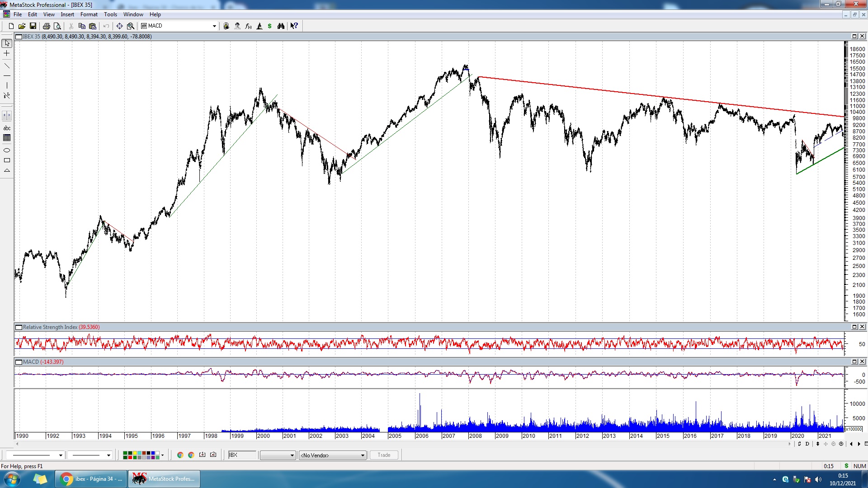
Task: Click the binoculars Explorer icon
Action: point(281,26)
